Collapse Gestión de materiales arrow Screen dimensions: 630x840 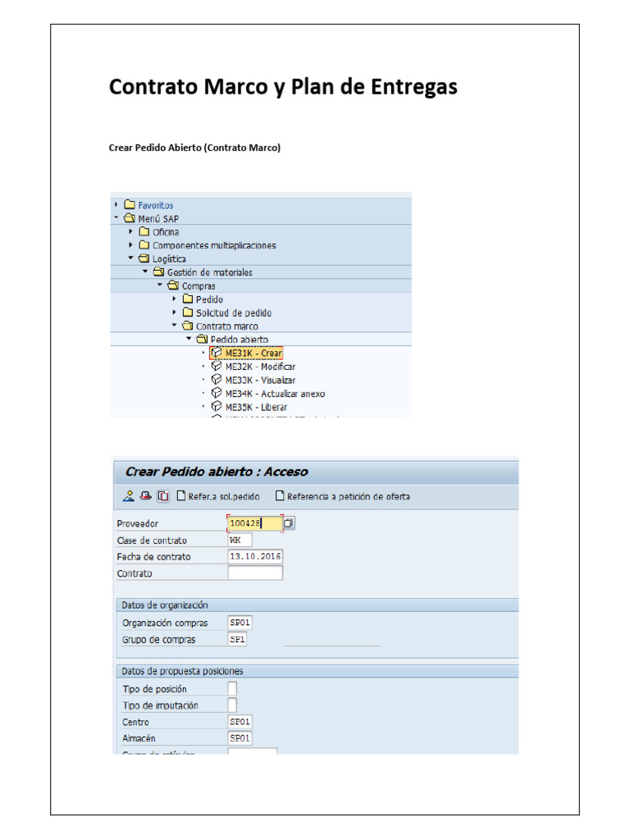(144, 272)
